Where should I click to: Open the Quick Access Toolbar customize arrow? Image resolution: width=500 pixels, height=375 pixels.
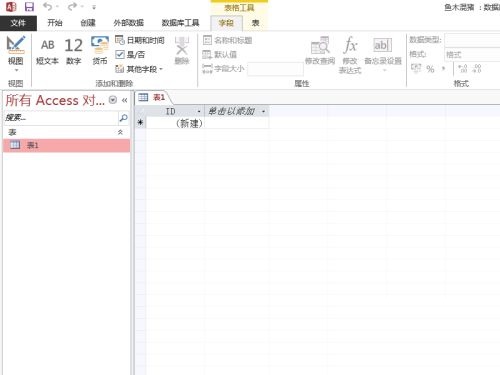tap(94, 7)
